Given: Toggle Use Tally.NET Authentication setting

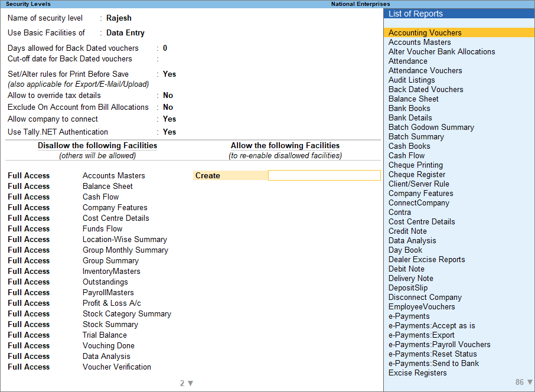Looking at the screenshot, I should [168, 132].
